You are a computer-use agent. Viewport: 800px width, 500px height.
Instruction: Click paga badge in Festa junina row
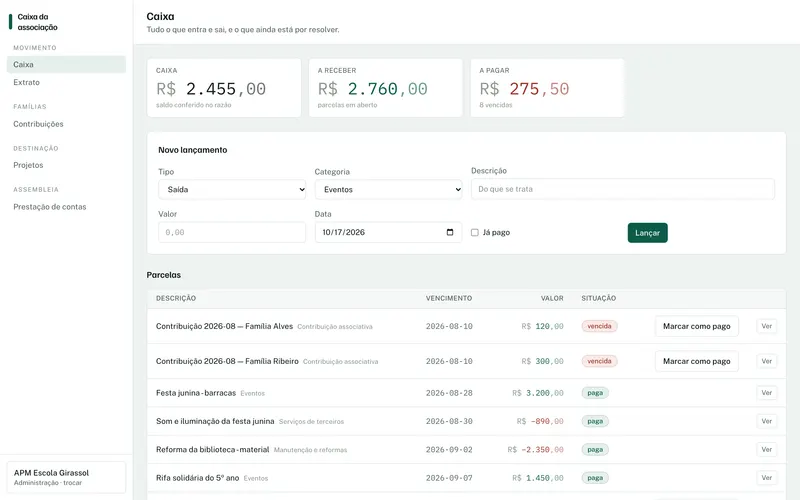click(x=595, y=393)
